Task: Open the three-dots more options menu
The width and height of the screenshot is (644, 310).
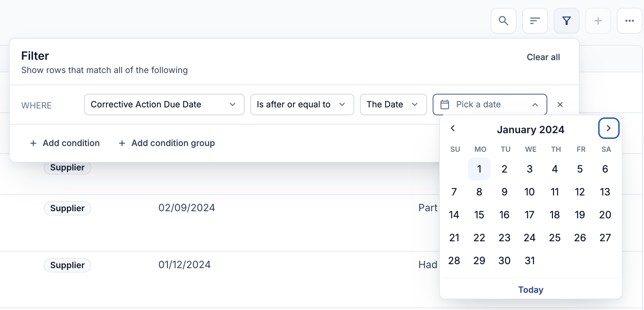Action: 629,21
